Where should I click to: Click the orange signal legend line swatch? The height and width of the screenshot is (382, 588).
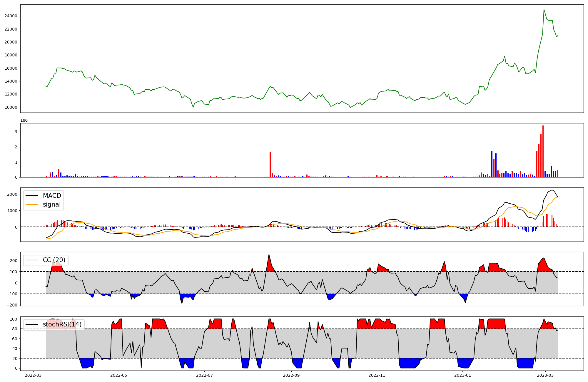[x=32, y=205]
